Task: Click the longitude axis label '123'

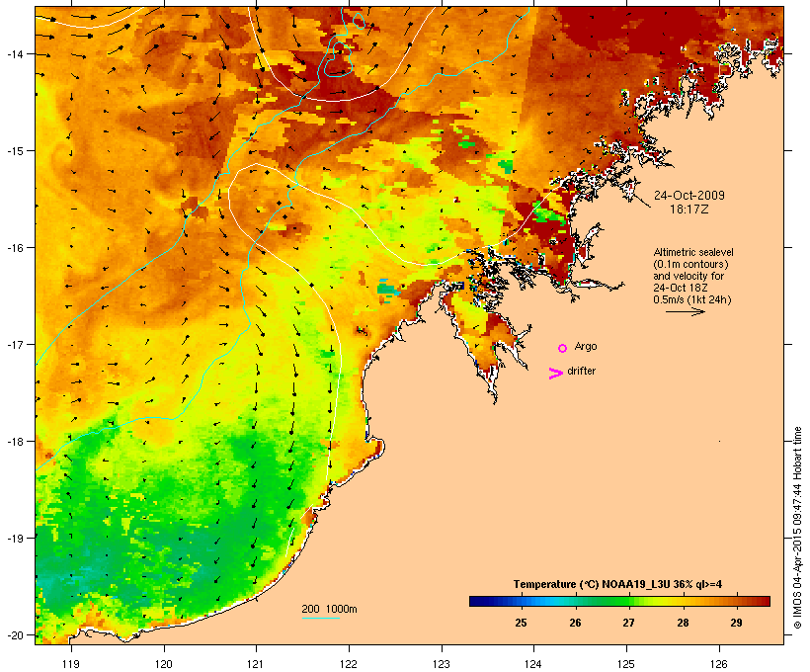Action: [x=442, y=664]
